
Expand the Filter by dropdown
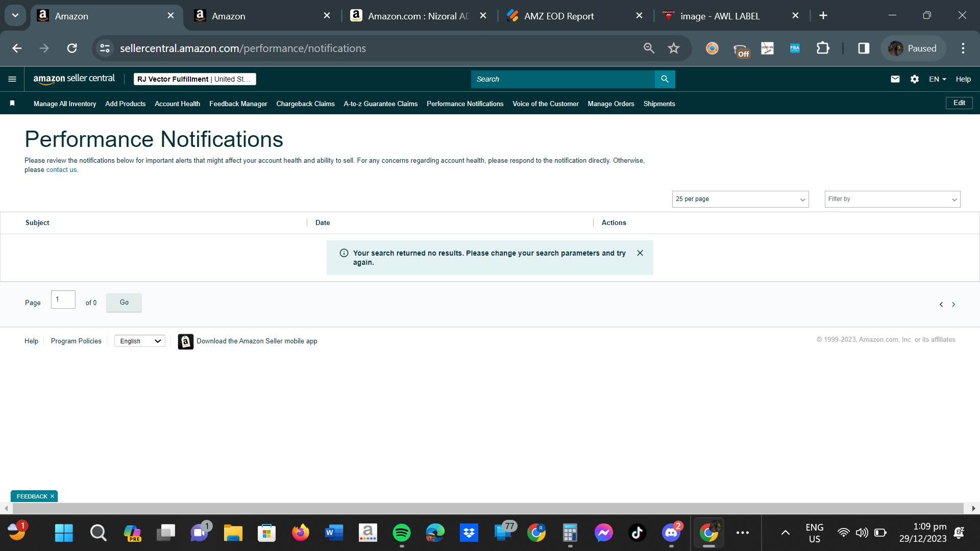892,199
